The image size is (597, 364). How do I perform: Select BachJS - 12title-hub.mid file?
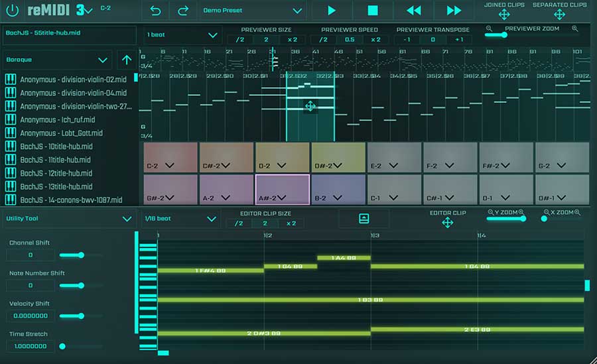point(56,173)
